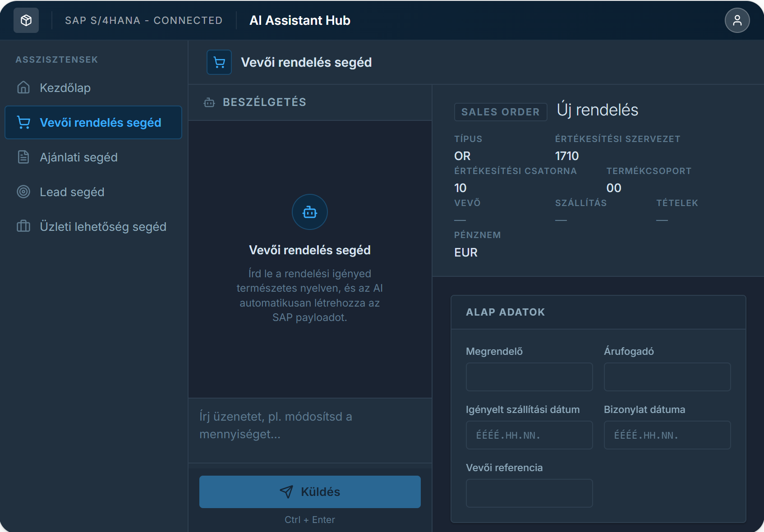Click the round robot icon in chat

tap(310, 212)
